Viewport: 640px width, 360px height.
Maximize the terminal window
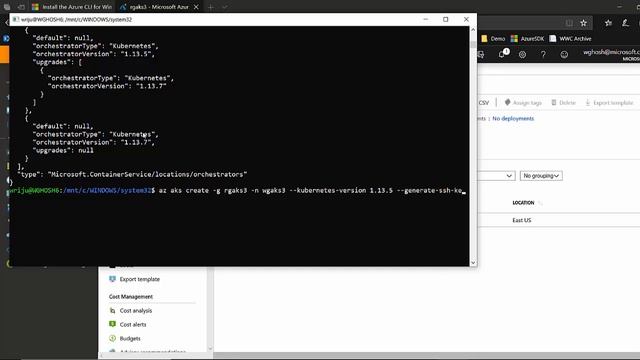click(446, 19)
